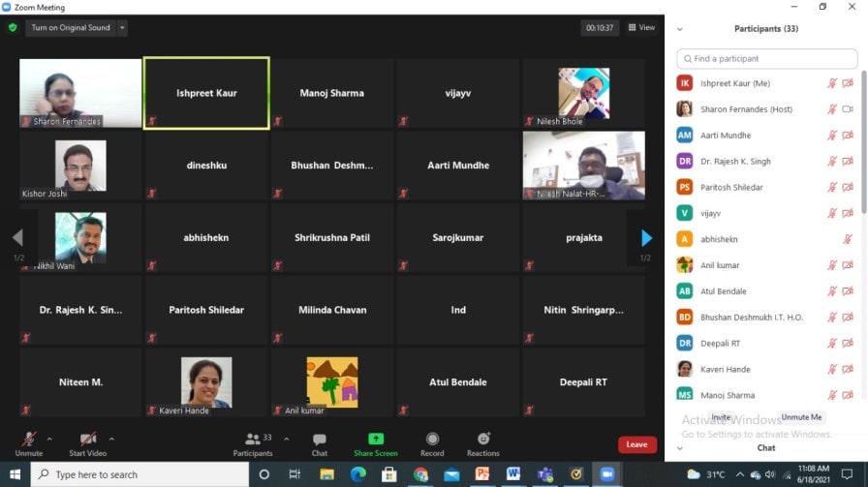Click the Find a participant search field

pyautogui.click(x=766, y=59)
